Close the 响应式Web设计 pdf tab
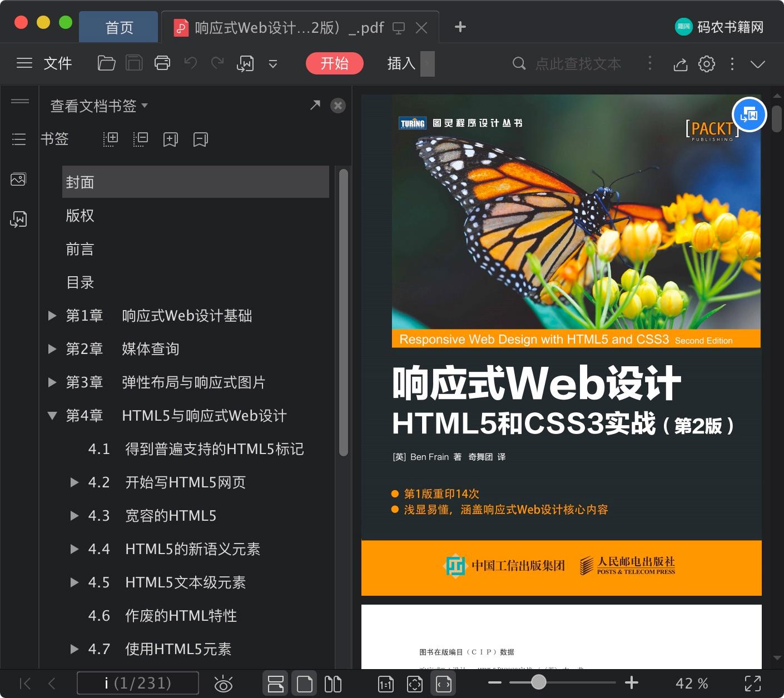The height and width of the screenshot is (698, 784). pos(421,28)
